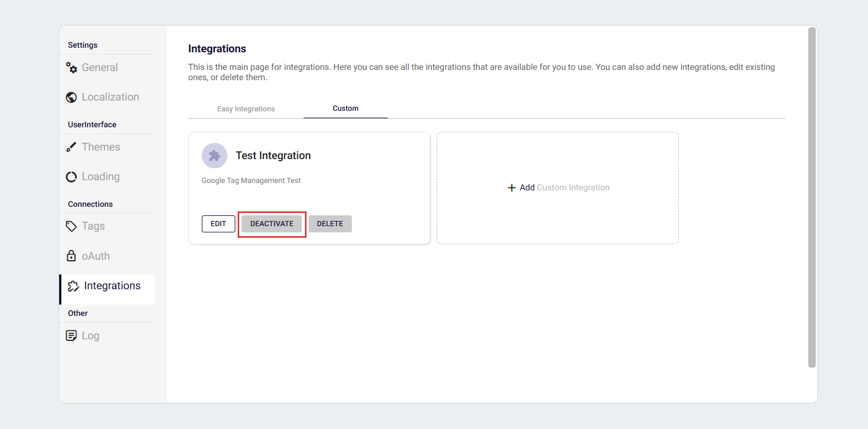
Task: Click the document icon beside Log
Action: (x=72, y=336)
